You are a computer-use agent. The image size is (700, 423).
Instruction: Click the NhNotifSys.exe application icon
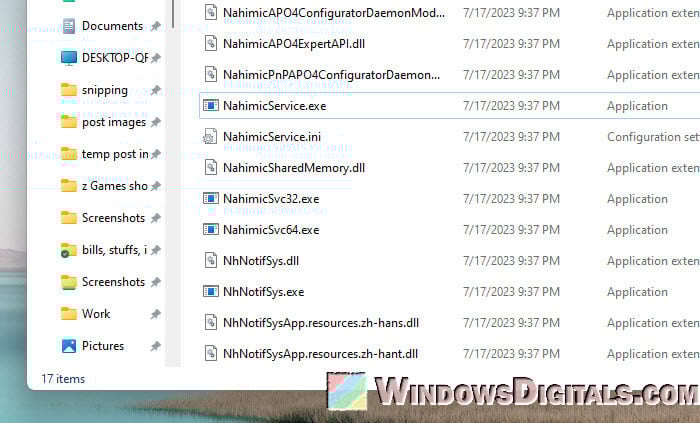pos(211,291)
